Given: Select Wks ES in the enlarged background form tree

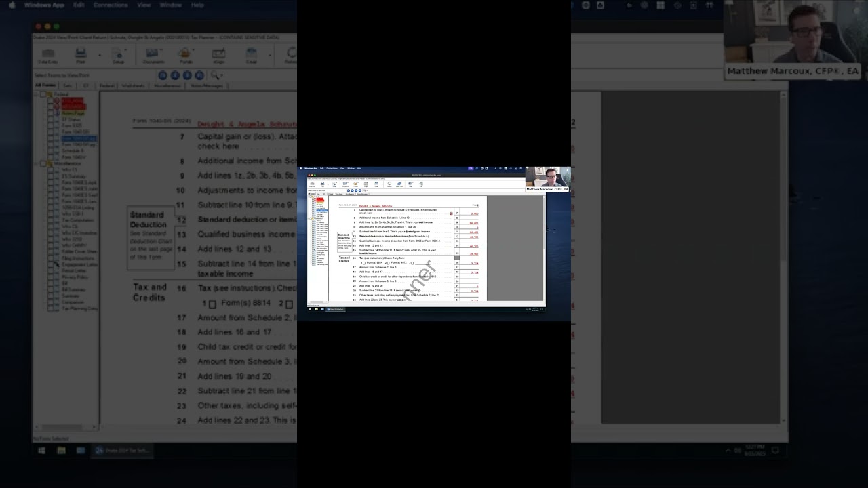Looking at the screenshot, I should tap(69, 169).
